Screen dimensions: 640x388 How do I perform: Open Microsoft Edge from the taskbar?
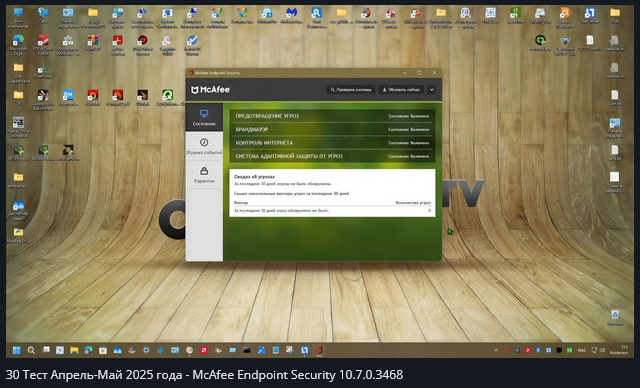89,350
